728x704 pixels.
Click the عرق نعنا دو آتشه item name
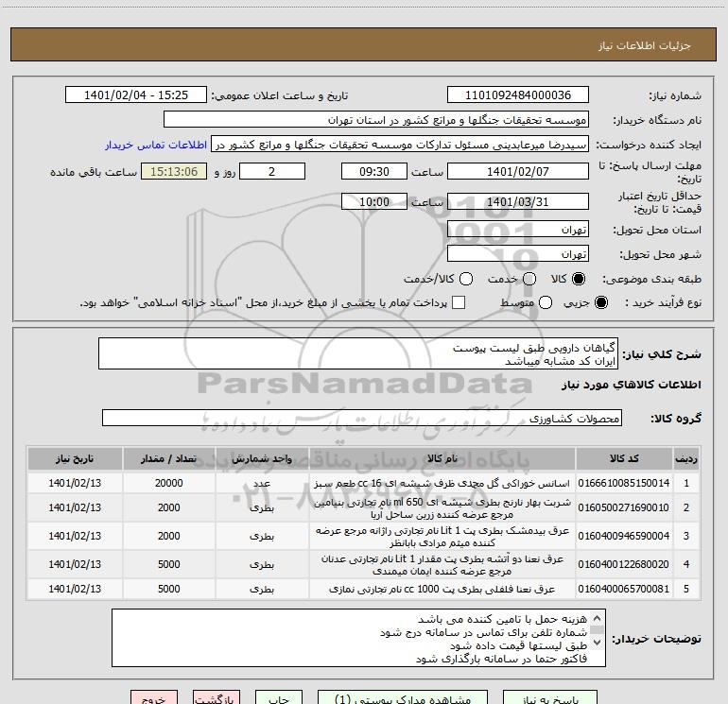[442, 565]
